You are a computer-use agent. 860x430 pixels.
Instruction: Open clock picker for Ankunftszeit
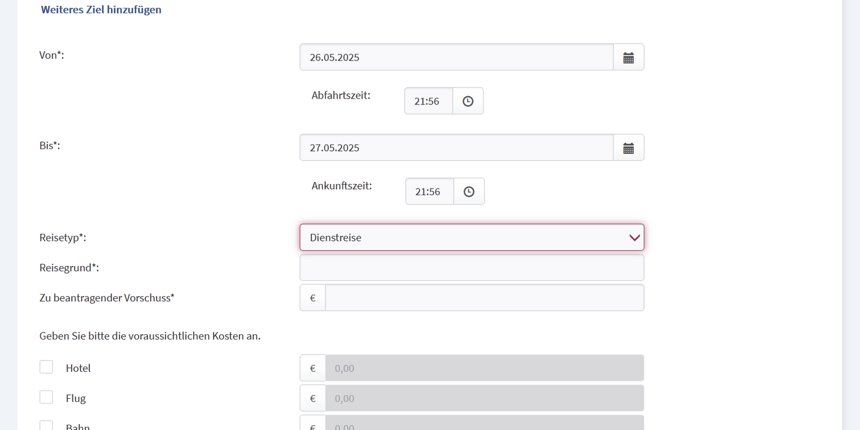(469, 191)
